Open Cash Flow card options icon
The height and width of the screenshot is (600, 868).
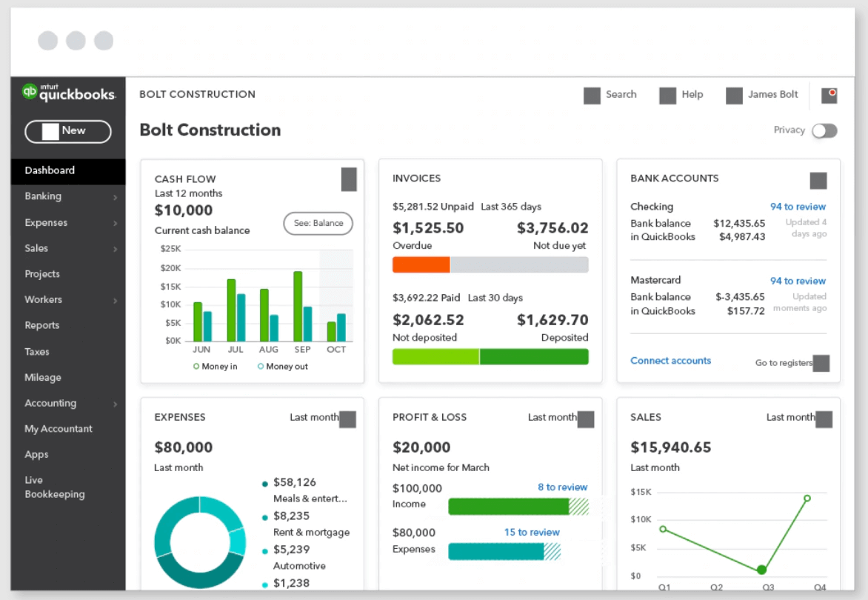(x=349, y=179)
